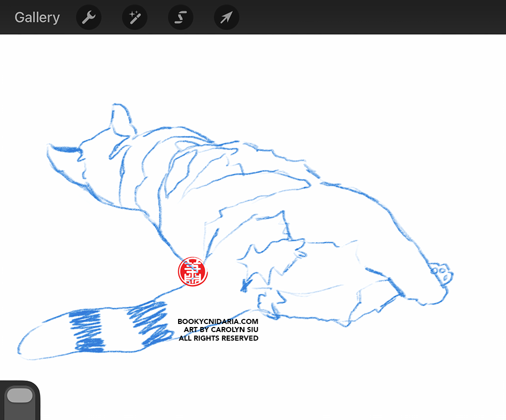
Task: Open the Actions wrench menu
Action: click(x=89, y=18)
